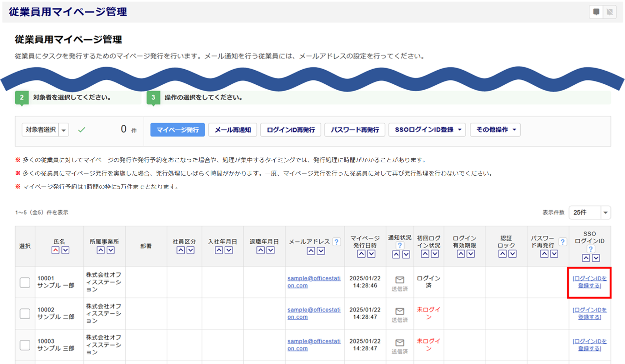625x364 pixels.
Task: Open the 表示件数 25件 dropdown
Action: [x=605, y=212]
